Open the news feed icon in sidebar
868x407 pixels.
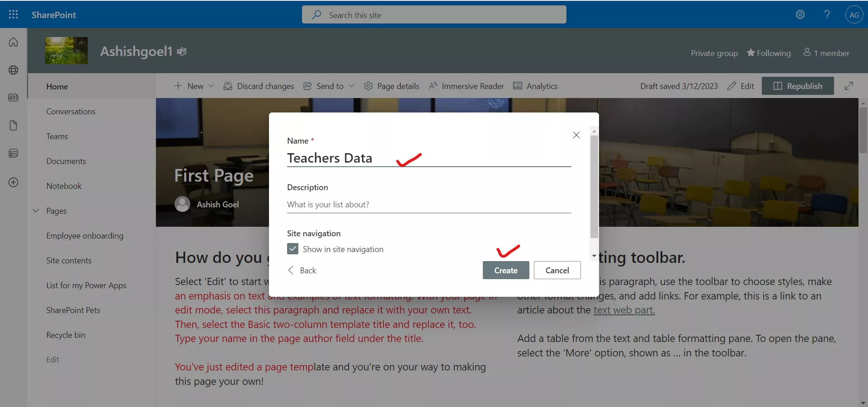tap(13, 98)
